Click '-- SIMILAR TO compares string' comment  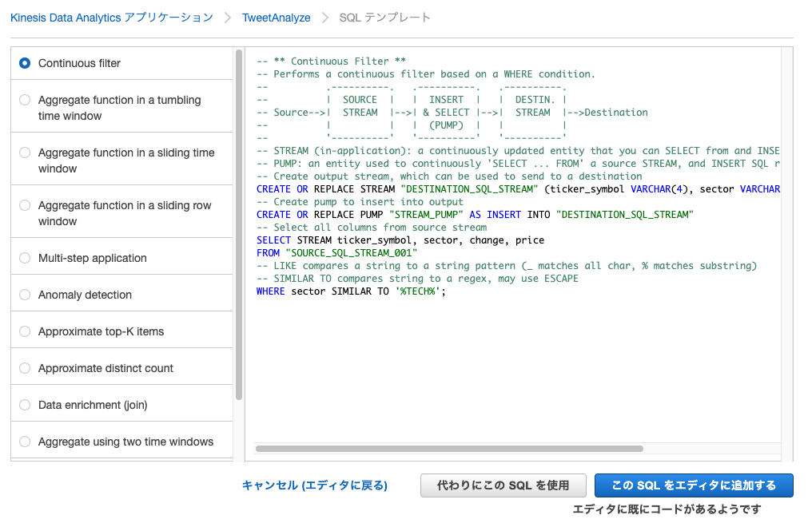pos(417,279)
